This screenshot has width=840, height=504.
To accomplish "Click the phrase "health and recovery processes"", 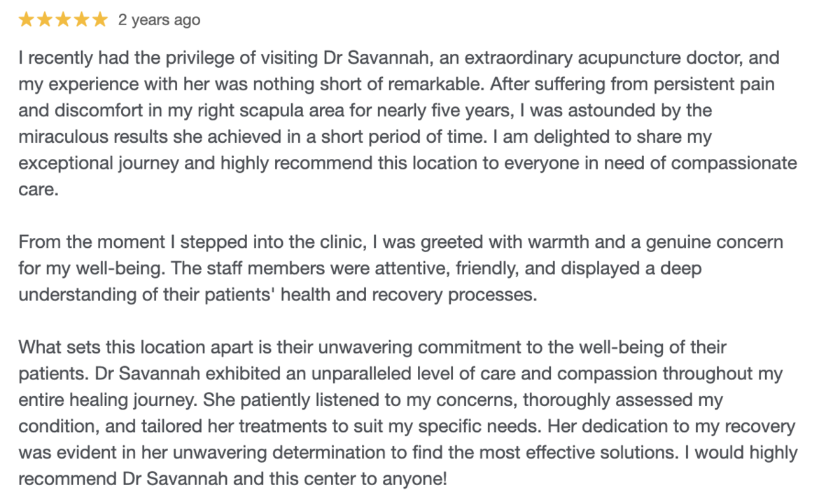I will 415,295.
